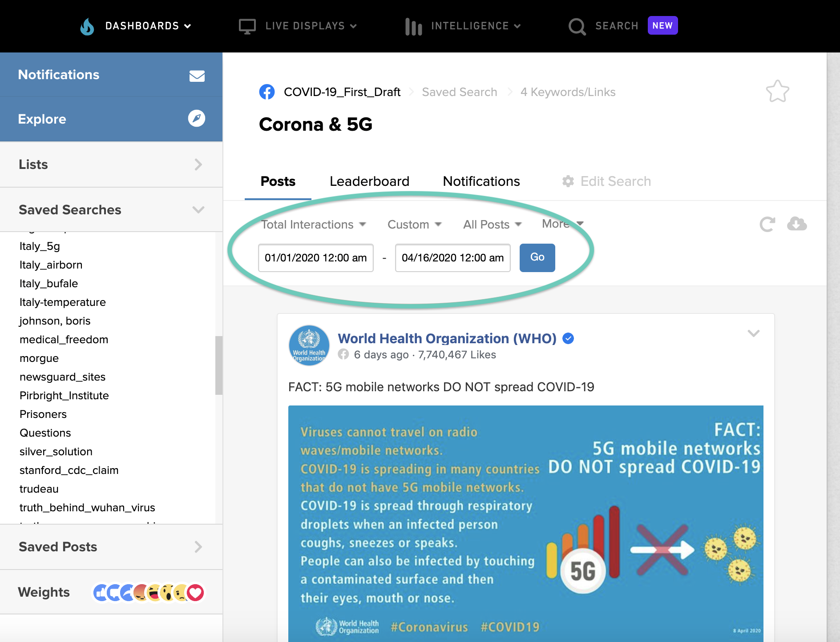Select the johnson, boris saved search
The height and width of the screenshot is (642, 840).
click(x=55, y=321)
